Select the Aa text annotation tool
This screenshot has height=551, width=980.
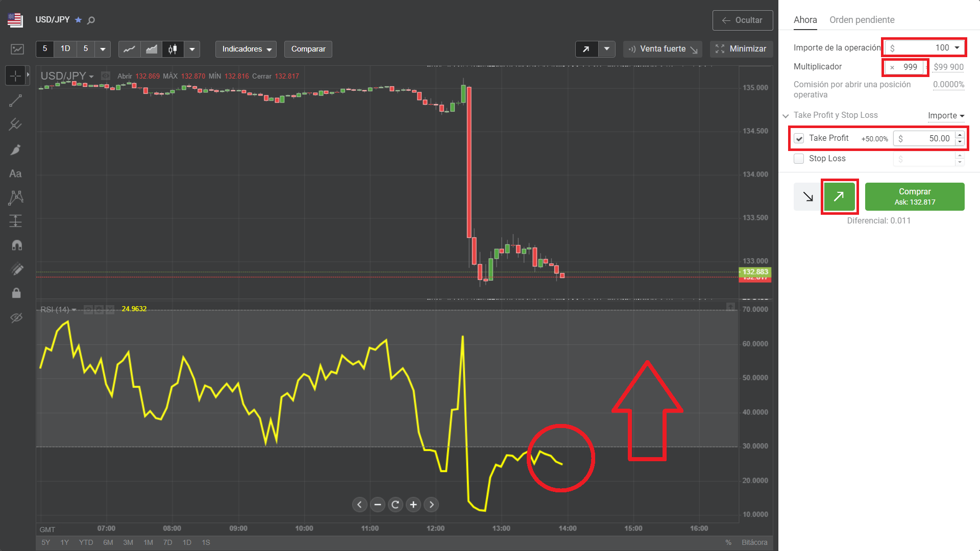coord(15,174)
